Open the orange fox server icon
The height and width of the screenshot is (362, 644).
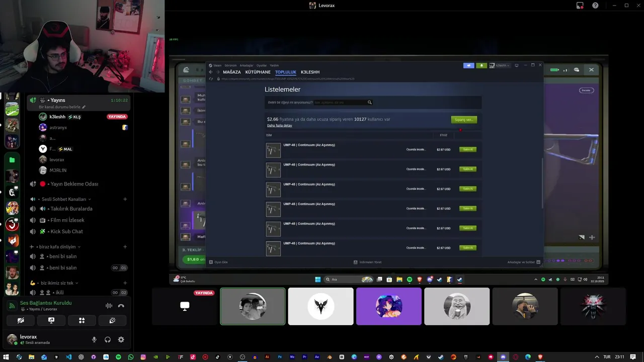coord(12,240)
